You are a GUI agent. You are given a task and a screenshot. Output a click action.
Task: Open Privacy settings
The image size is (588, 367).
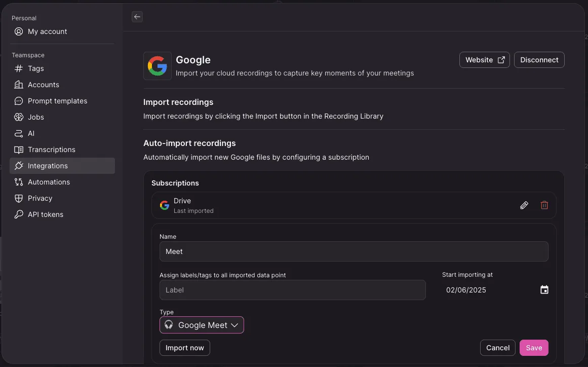62,198
